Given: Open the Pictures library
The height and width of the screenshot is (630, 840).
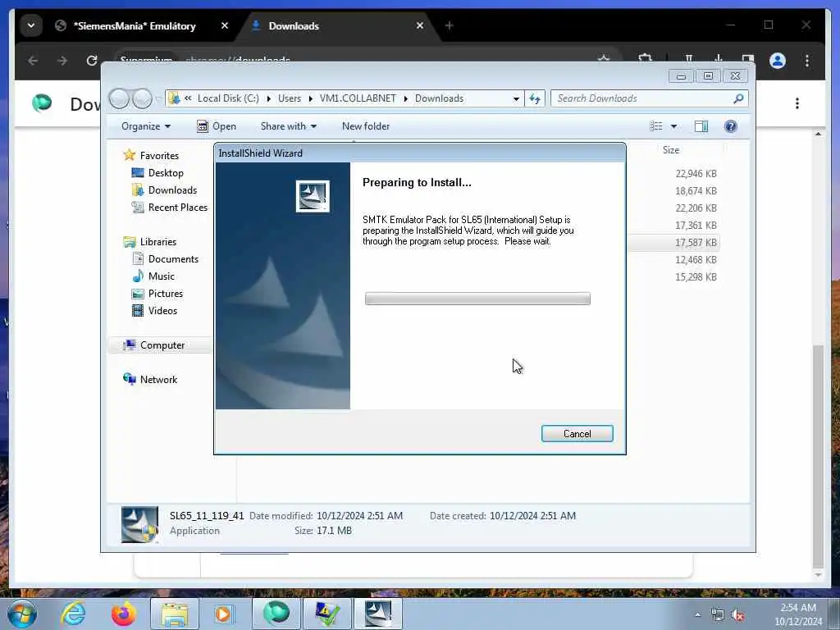Looking at the screenshot, I should (166, 294).
